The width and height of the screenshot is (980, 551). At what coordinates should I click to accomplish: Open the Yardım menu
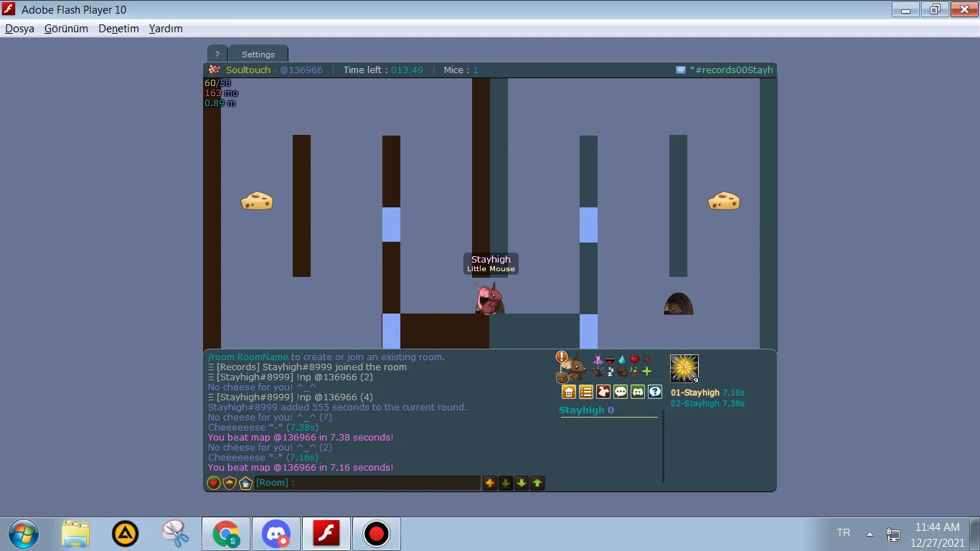pos(166,29)
